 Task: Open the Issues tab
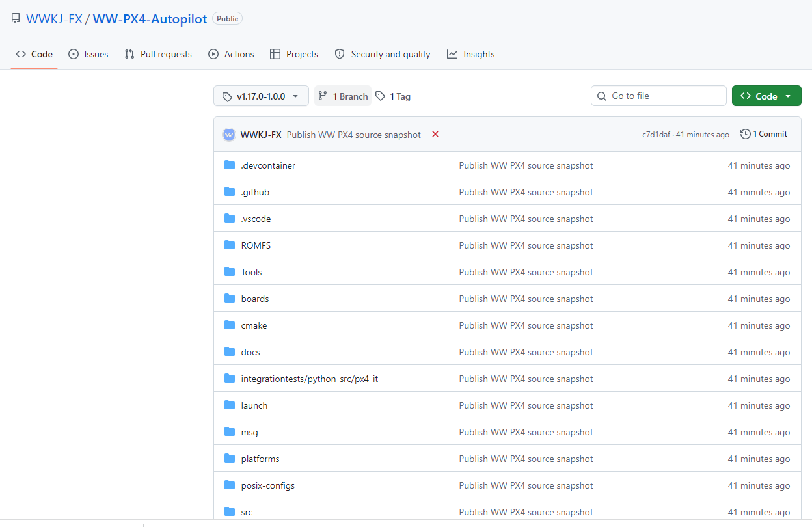click(88, 54)
